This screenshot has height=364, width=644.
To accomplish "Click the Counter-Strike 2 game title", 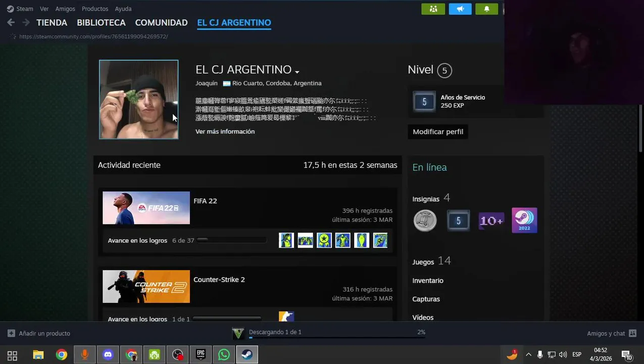I will (x=219, y=280).
